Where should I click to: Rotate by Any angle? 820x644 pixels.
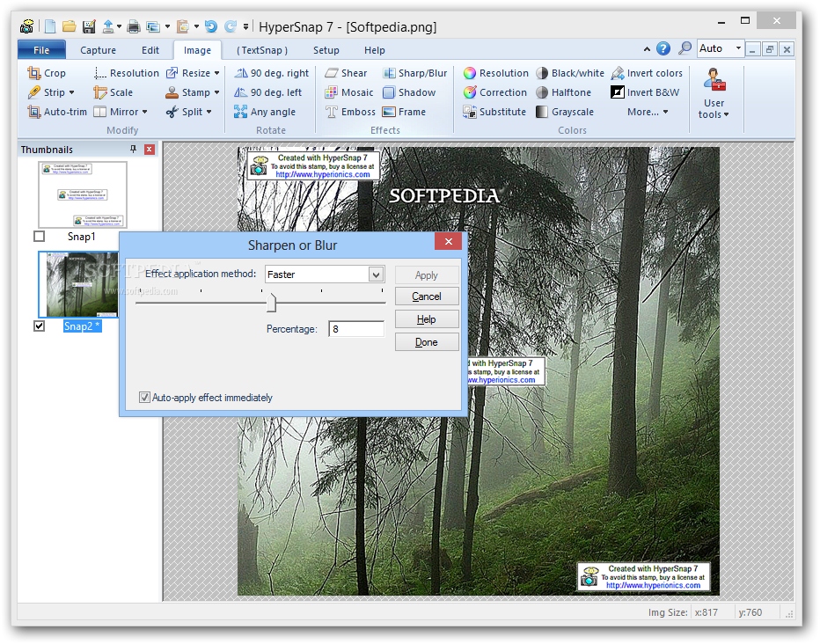pos(265,112)
